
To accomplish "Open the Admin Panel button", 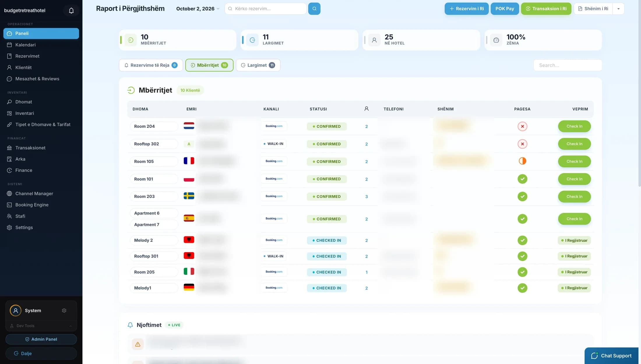I will coord(41,339).
